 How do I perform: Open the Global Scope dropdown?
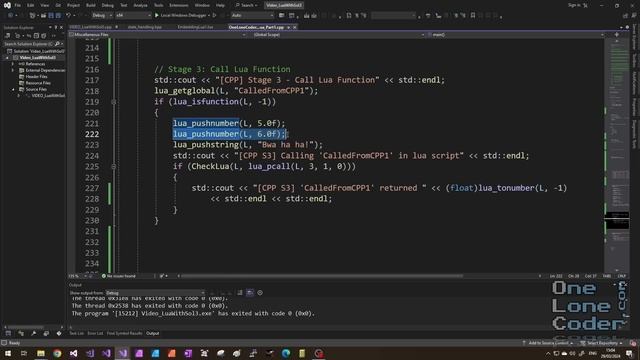click(338, 35)
